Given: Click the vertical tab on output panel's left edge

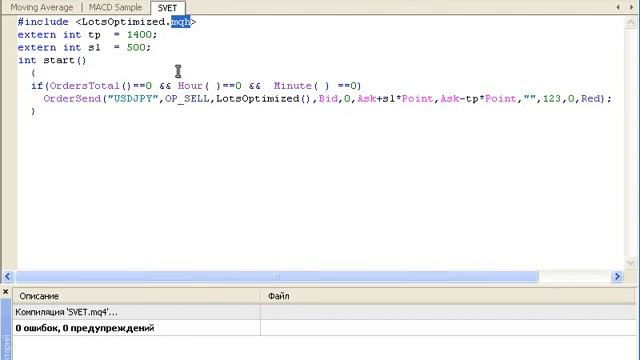Looking at the screenshot, I should [6, 330].
